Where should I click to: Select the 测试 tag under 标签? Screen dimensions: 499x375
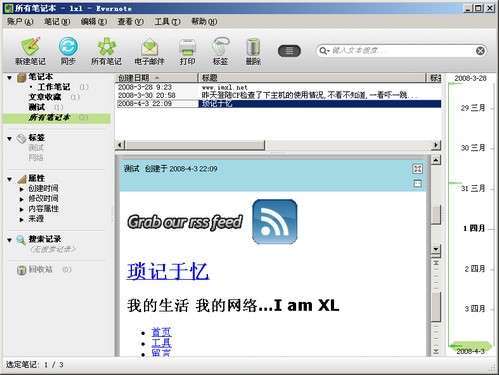pyautogui.click(x=36, y=148)
